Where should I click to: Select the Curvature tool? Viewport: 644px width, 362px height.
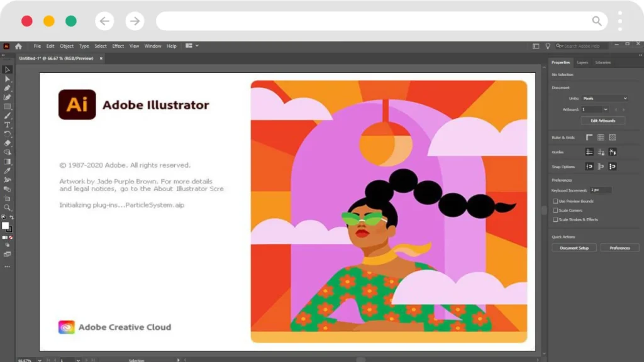click(7, 97)
